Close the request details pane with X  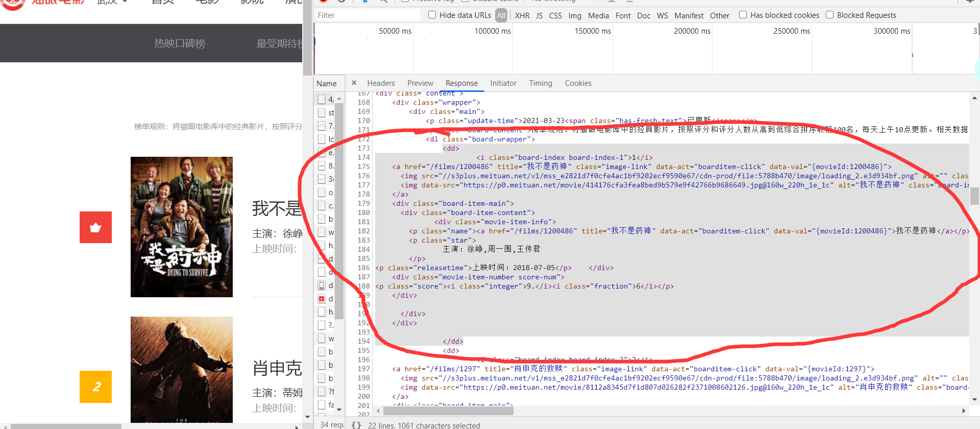354,83
